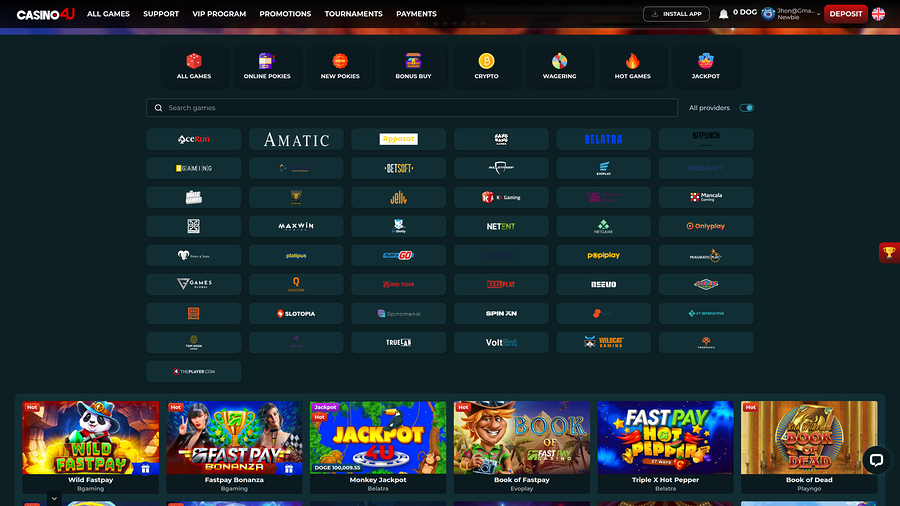The height and width of the screenshot is (506, 900).
Task: Filter by TrueLab provider
Action: tap(398, 342)
